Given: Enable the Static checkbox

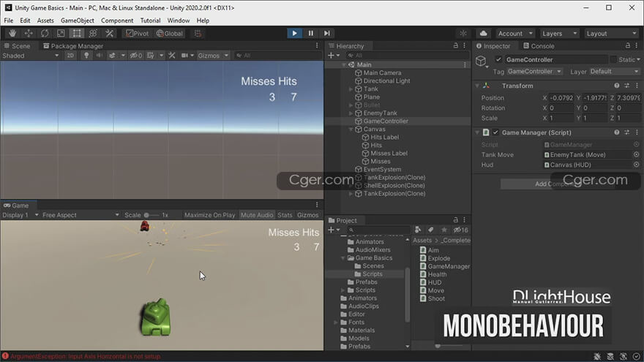Looking at the screenshot, I should pos(613,59).
